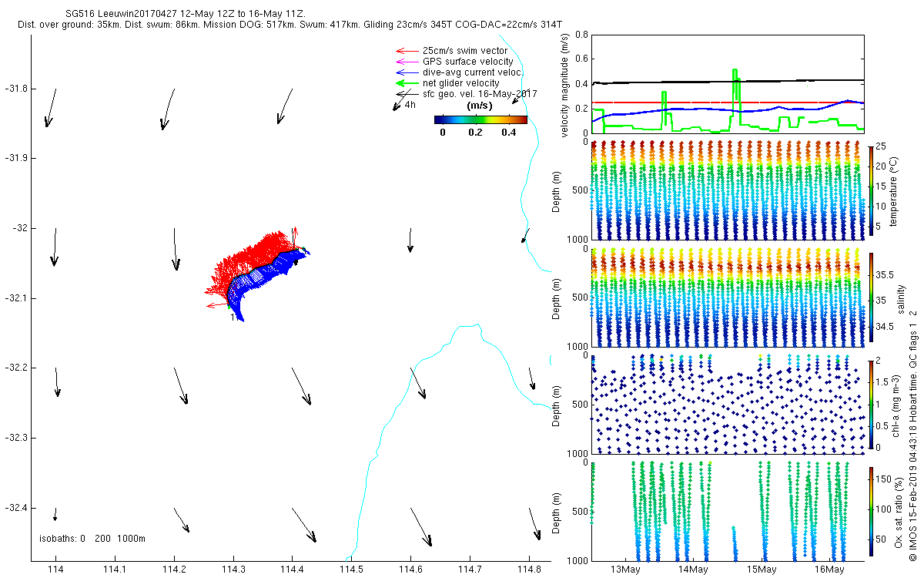Click the '34.5' tick on the salinity colorbar
The width and height of the screenshot is (924, 578).
tap(885, 327)
